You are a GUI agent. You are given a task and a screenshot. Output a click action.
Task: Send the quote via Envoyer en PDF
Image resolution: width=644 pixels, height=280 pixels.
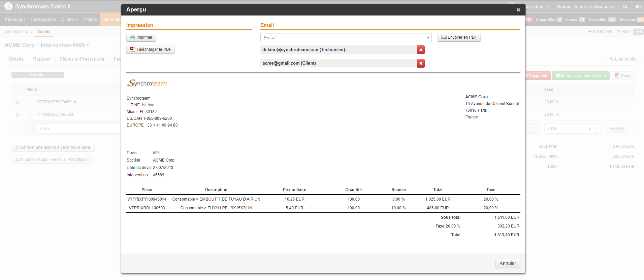click(459, 37)
